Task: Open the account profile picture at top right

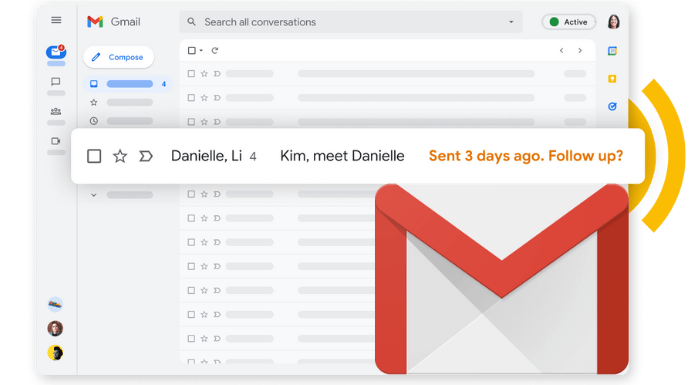Action: click(614, 21)
